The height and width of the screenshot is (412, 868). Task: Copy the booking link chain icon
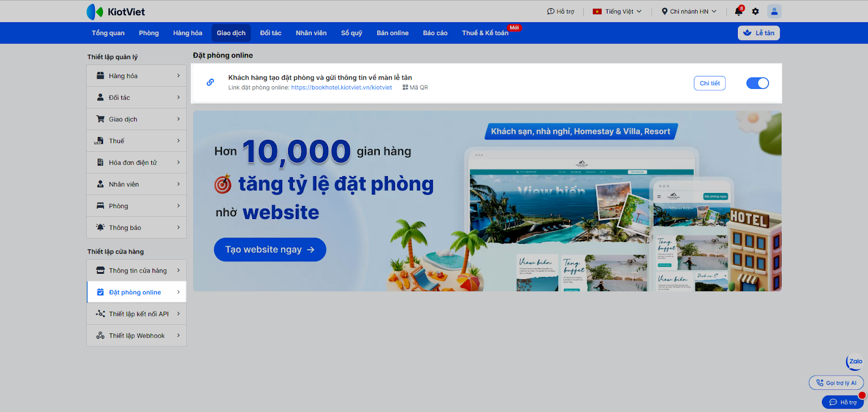click(x=210, y=82)
